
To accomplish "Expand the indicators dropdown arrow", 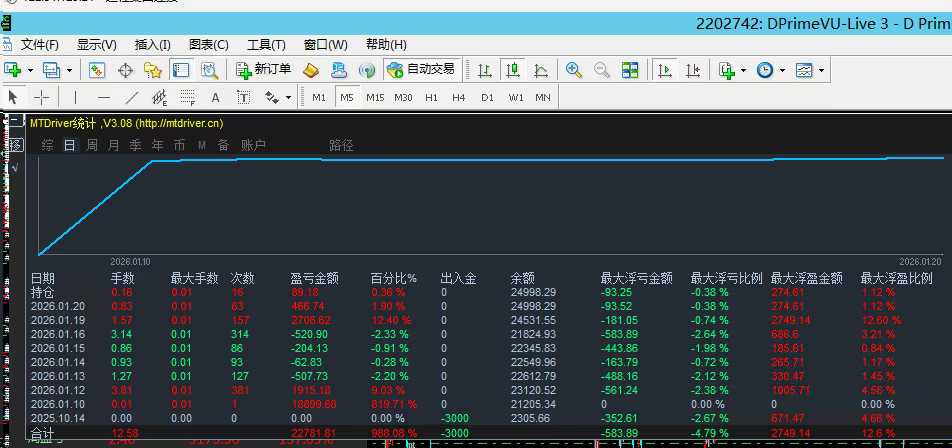I will point(744,71).
